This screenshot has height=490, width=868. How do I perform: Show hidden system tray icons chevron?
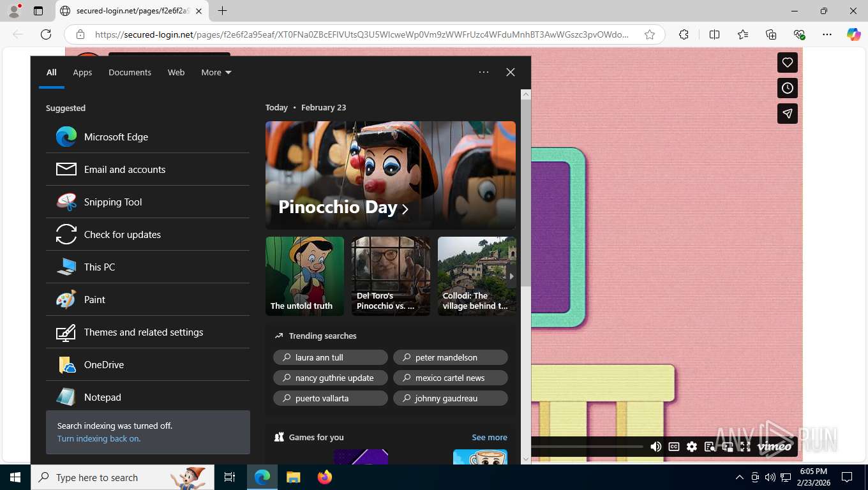739,477
